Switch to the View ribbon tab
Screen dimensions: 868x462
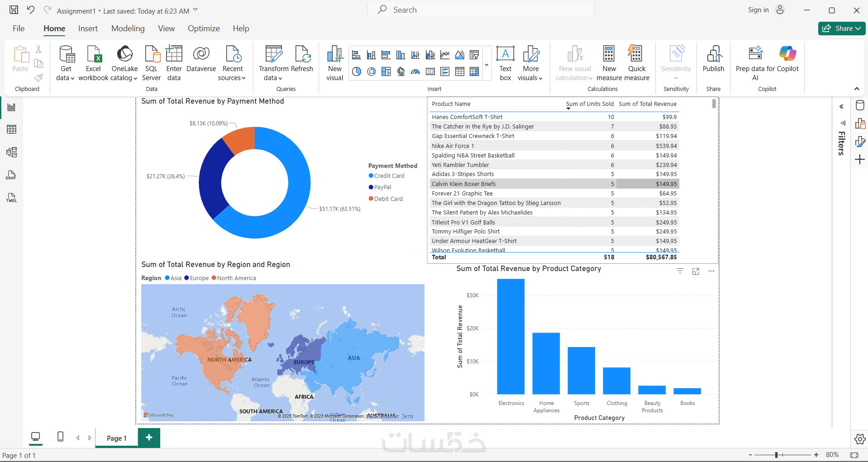(x=167, y=29)
